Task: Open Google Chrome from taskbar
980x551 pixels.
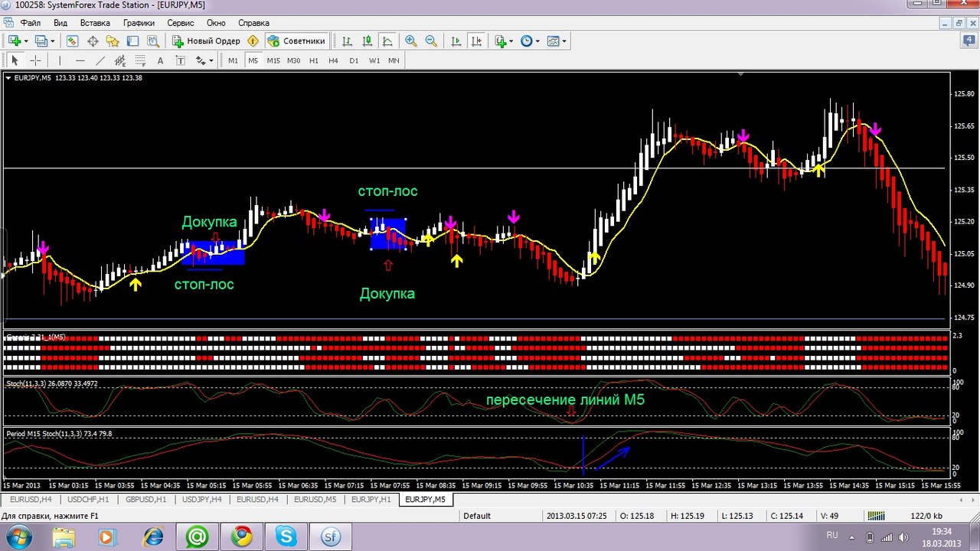Action: coord(242,537)
